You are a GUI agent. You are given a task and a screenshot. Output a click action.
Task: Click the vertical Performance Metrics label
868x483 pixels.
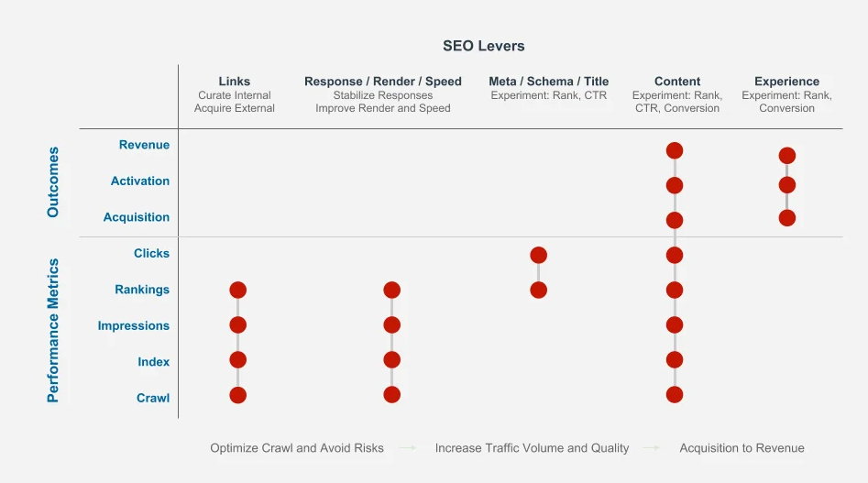53,330
